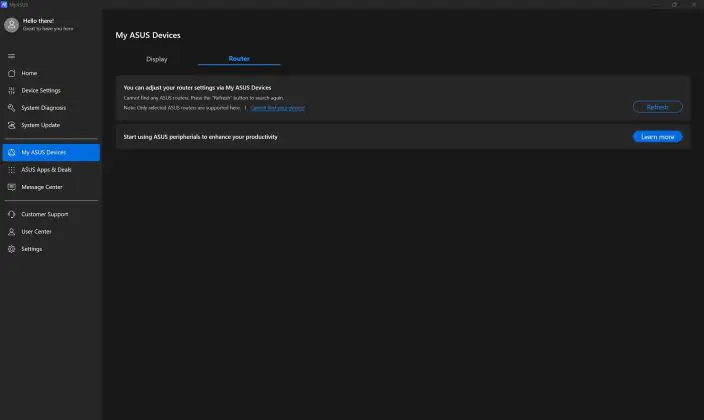Screen dimensions: 704x420
Task: Open Device Settings in sidebar
Action: [x=51, y=90]
